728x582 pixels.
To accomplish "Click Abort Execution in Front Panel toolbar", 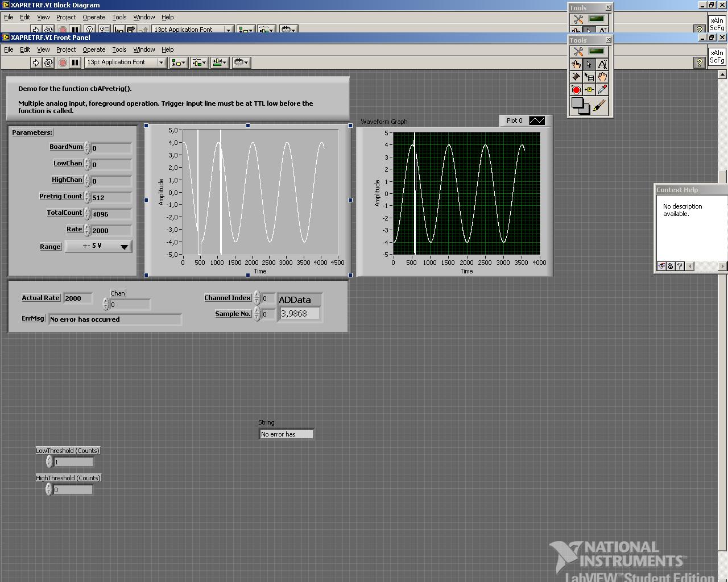I will point(63,63).
